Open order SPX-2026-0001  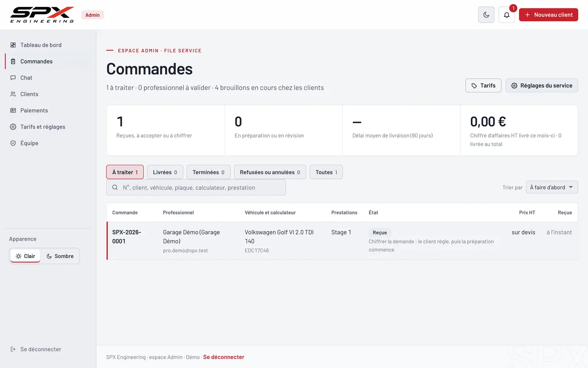[x=127, y=236]
